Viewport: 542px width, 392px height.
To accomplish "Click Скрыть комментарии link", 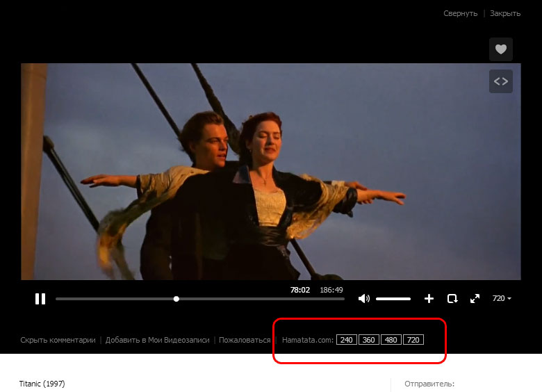I will click(58, 340).
